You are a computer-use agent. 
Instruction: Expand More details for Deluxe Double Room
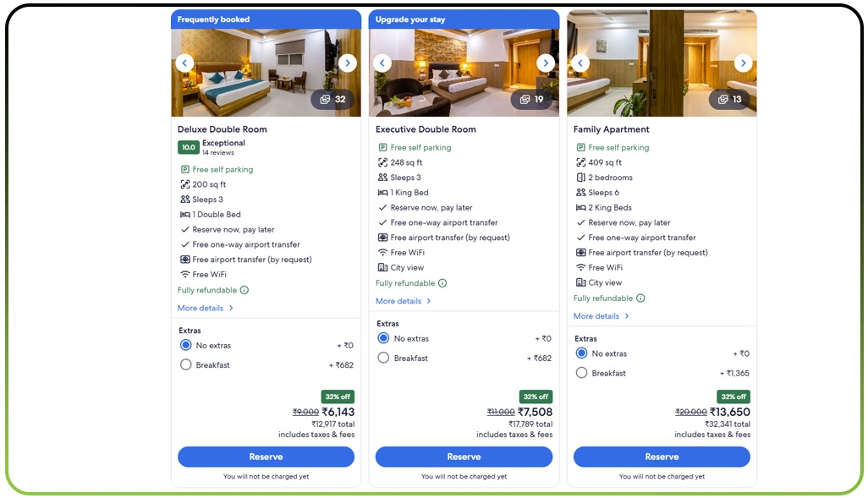[x=206, y=309]
